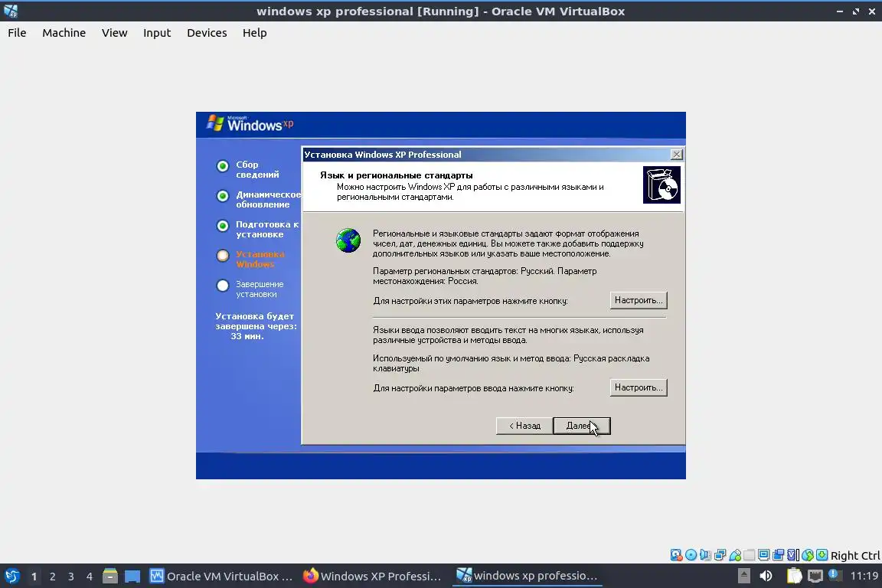Open the Help menu
Screen dimensions: 882x588
pos(254,33)
